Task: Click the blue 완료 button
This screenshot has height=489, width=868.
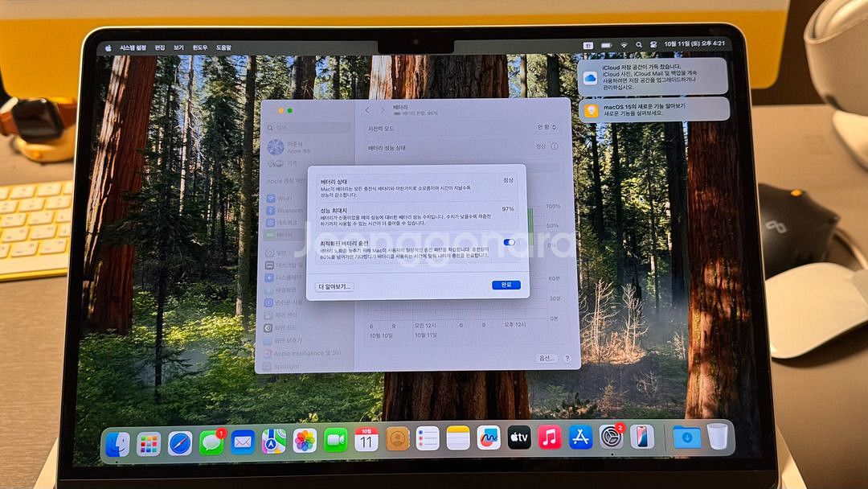Action: [x=506, y=286]
